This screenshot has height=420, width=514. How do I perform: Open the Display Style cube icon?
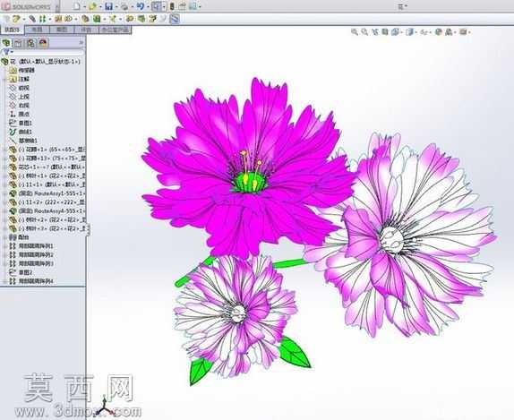coord(409,32)
